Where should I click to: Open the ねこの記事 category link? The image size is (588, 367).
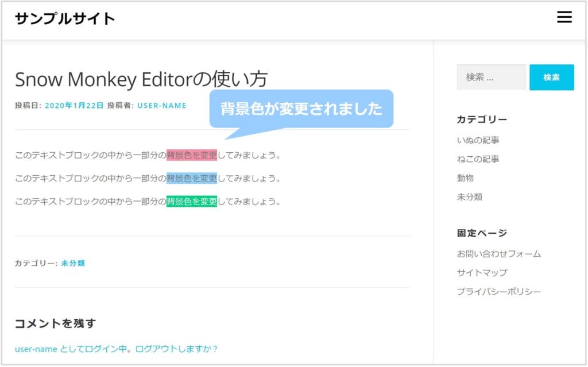click(x=478, y=159)
